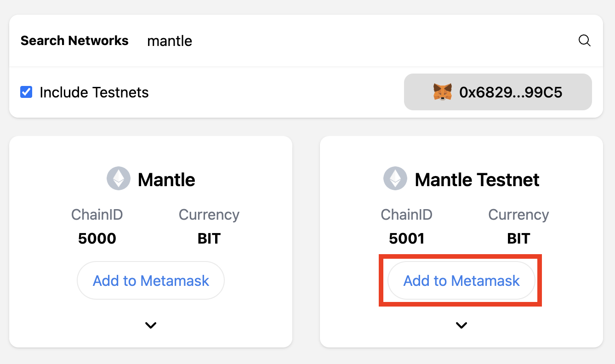Click the Currency label on Mantle Testnet card

pos(518,215)
